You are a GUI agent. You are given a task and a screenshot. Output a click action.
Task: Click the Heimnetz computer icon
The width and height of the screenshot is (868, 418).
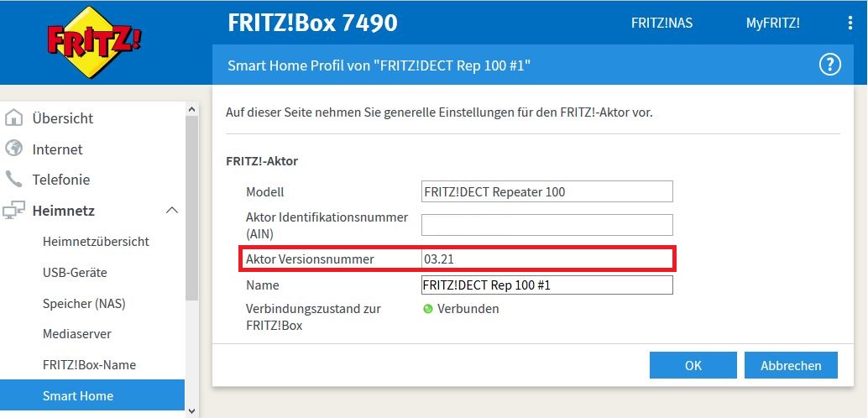(14, 211)
